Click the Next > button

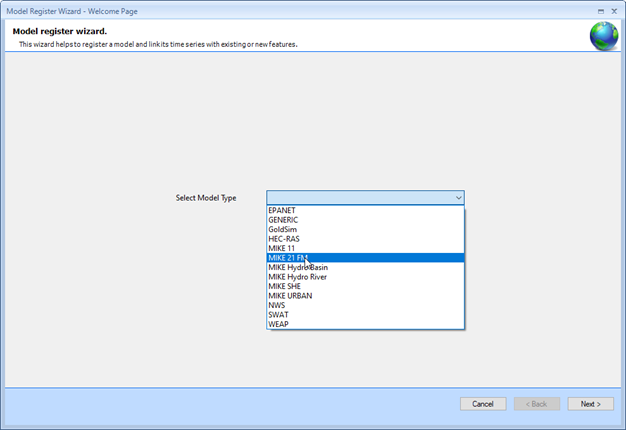click(591, 404)
